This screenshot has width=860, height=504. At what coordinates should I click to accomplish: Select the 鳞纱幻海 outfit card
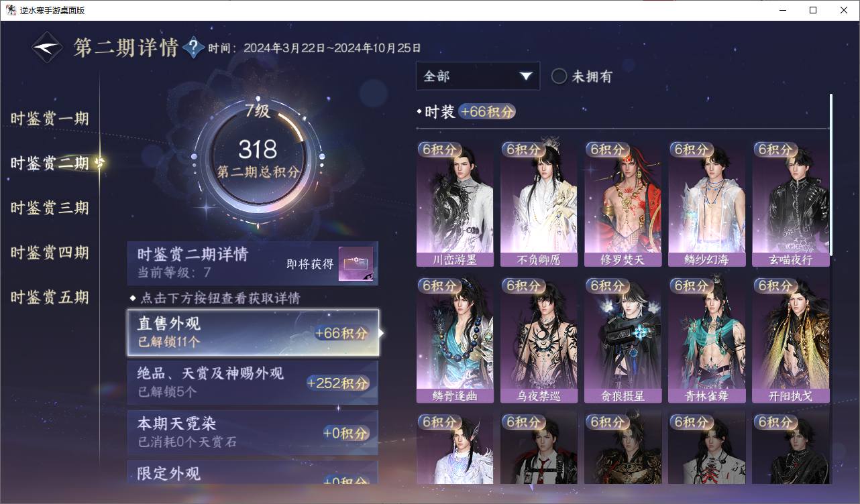[x=706, y=204]
